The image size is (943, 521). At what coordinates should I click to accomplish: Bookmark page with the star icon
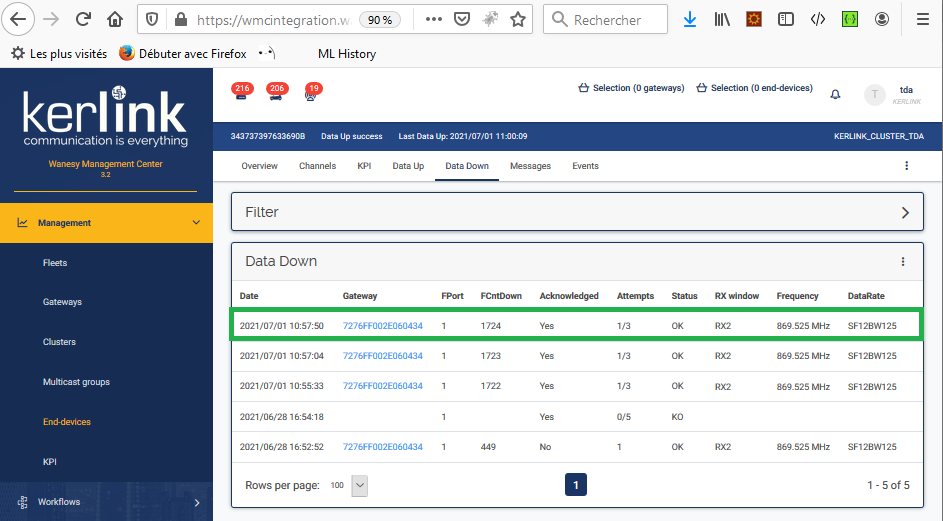pos(518,19)
